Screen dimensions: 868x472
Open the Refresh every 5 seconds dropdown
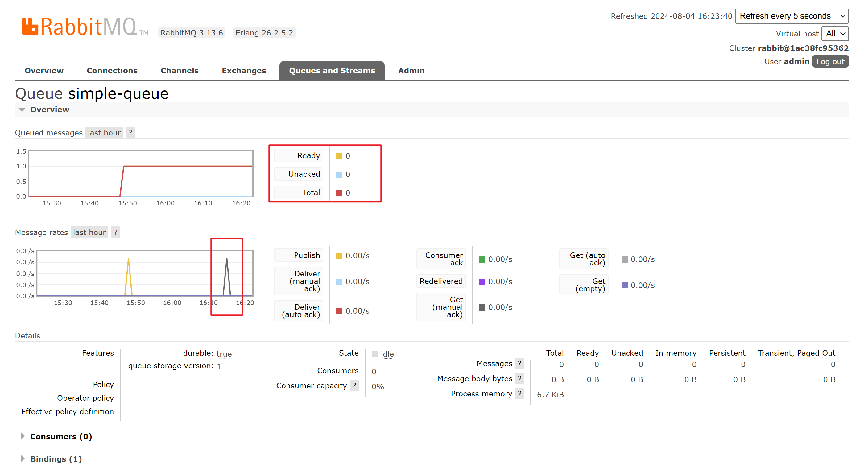click(792, 16)
